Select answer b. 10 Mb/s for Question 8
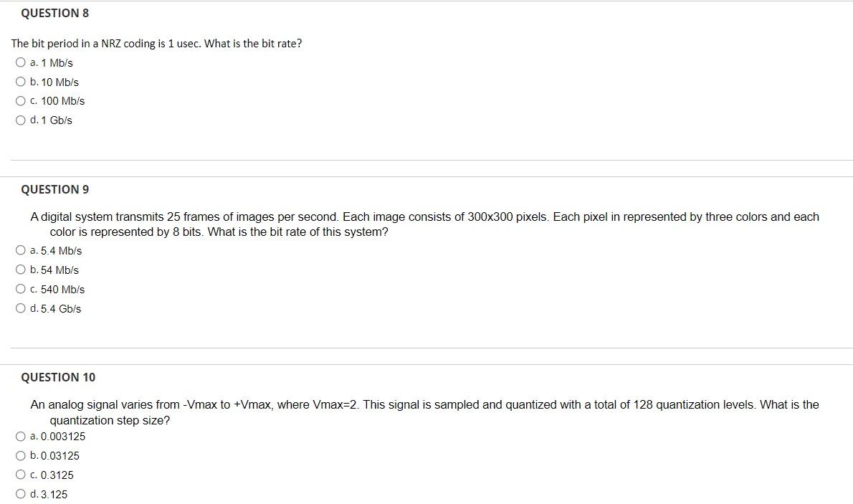Viewport: 853px width, 504px height. [x=21, y=81]
